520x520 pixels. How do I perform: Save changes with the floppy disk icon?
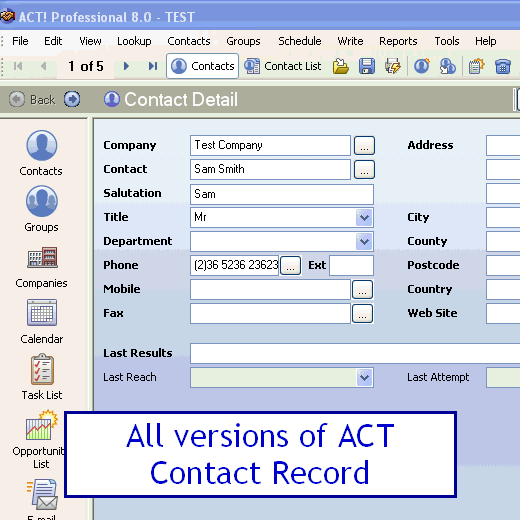[x=367, y=66]
